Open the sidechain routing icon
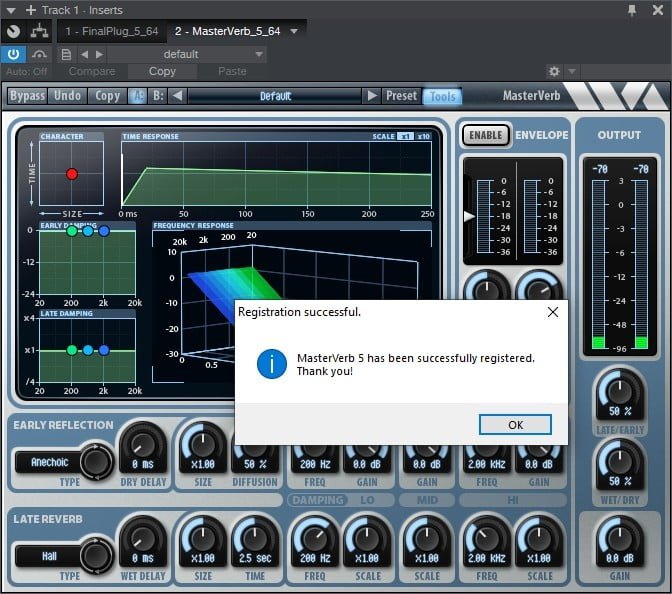672x594 pixels. (39, 31)
